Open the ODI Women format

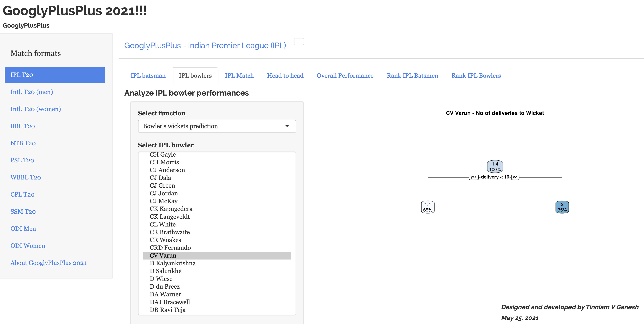[x=28, y=246]
